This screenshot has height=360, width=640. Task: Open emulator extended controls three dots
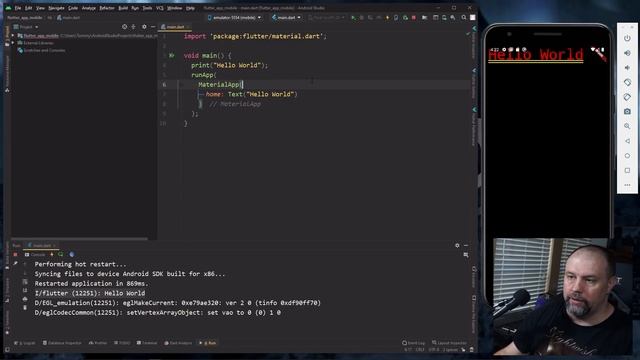coord(627,185)
